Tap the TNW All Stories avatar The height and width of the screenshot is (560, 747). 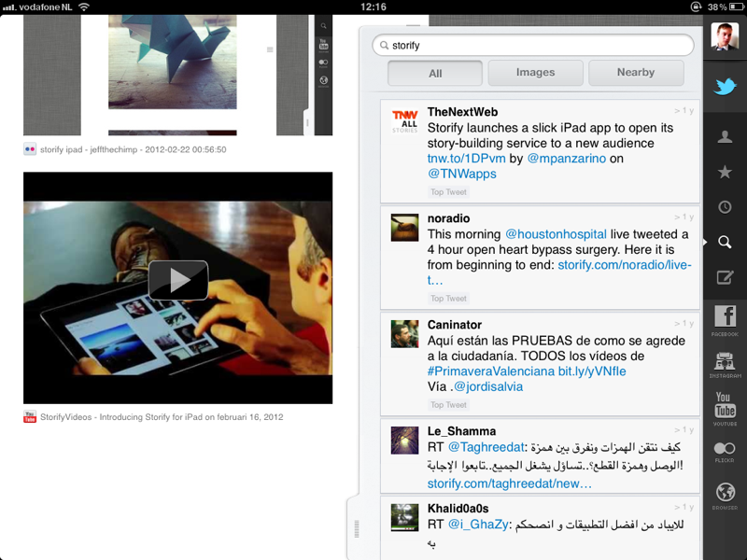click(404, 121)
